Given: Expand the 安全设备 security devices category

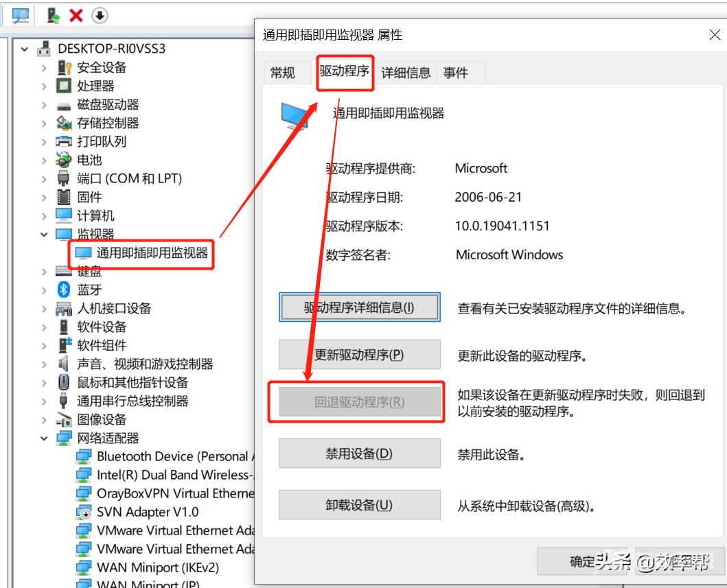Looking at the screenshot, I should point(44,68).
